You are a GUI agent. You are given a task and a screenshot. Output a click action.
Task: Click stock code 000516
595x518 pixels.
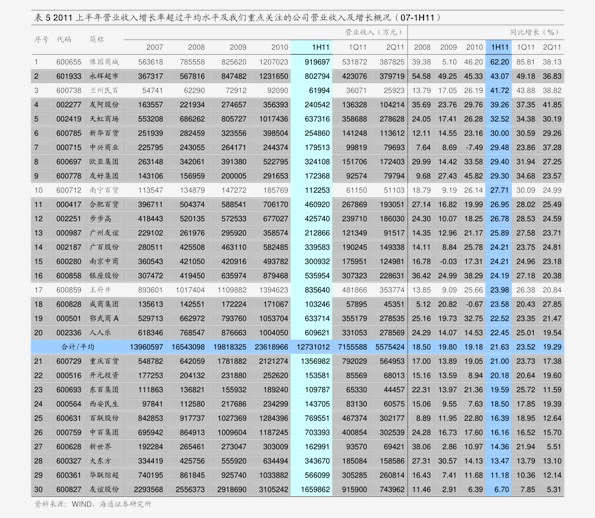coord(69,376)
